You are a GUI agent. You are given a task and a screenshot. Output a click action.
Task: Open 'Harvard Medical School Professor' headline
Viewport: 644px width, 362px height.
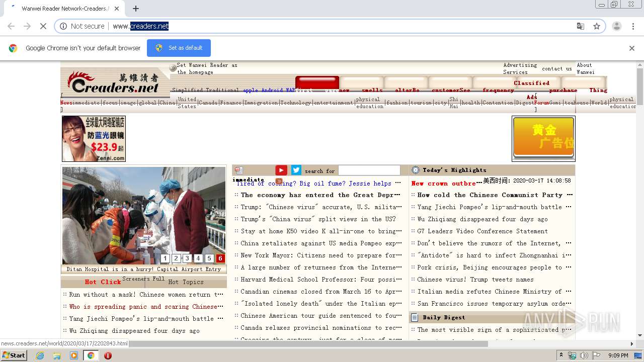point(321,280)
